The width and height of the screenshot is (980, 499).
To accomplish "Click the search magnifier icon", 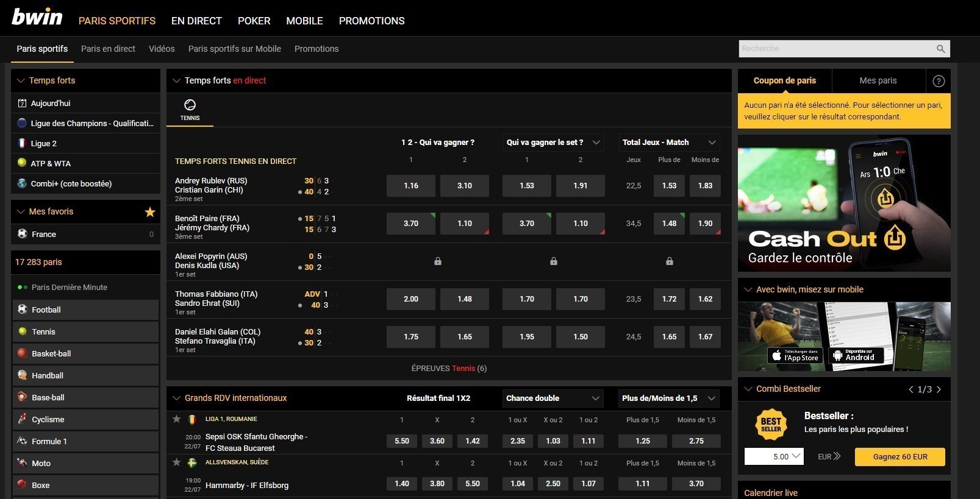I will [x=941, y=49].
